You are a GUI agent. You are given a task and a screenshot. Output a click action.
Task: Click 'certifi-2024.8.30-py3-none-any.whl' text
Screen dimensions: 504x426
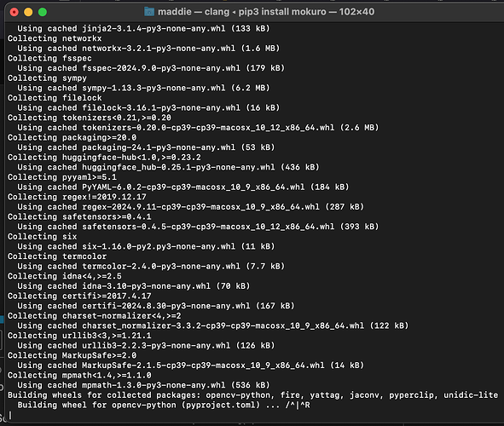point(165,306)
